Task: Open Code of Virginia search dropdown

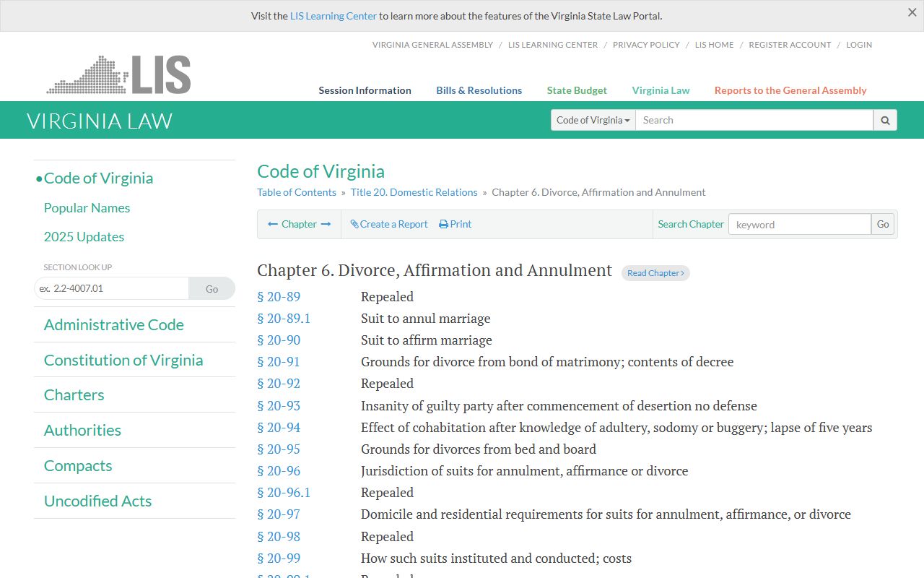Action: click(593, 120)
